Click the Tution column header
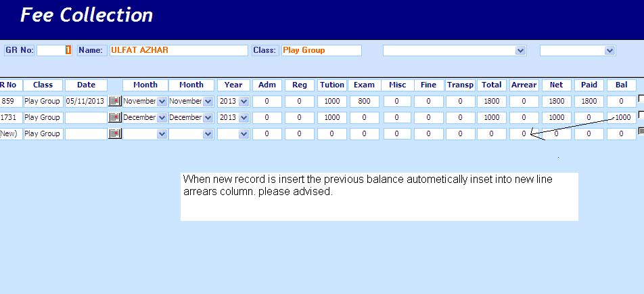This screenshot has width=644, height=294. [332, 85]
